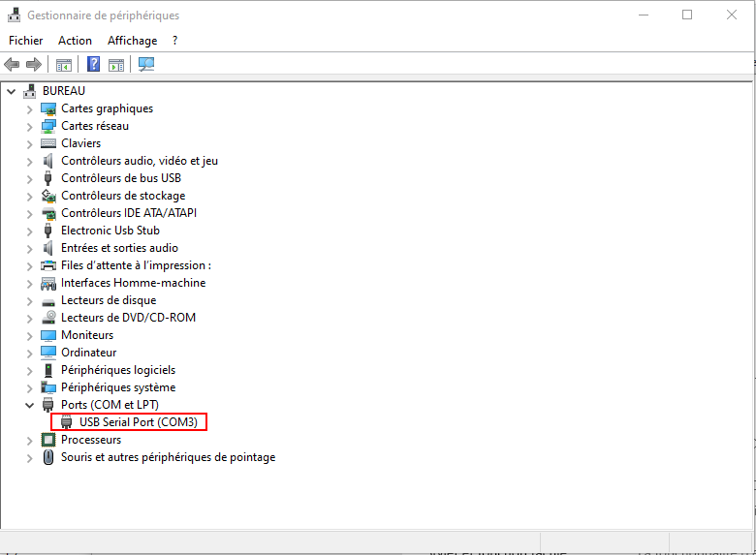Open the ? help menu

174,41
